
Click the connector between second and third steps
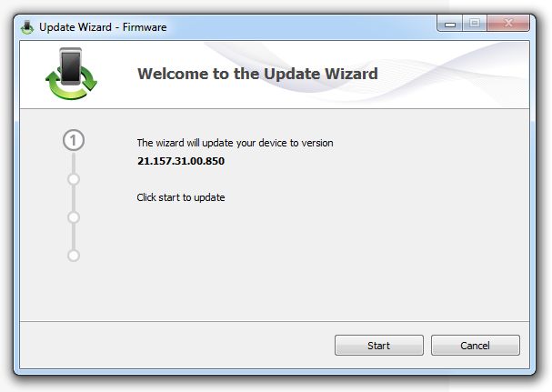(x=74, y=198)
